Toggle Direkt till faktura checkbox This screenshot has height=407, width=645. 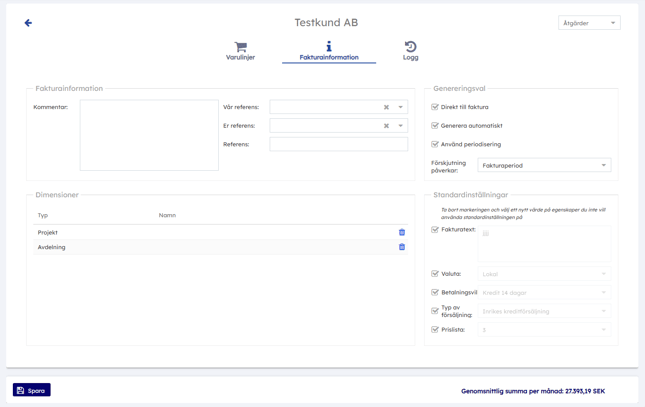point(435,107)
